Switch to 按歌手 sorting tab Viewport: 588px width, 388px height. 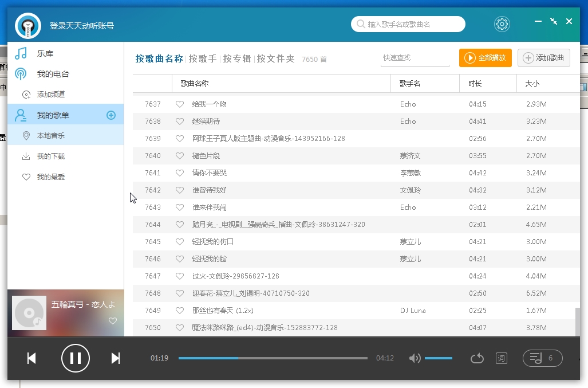click(x=203, y=58)
